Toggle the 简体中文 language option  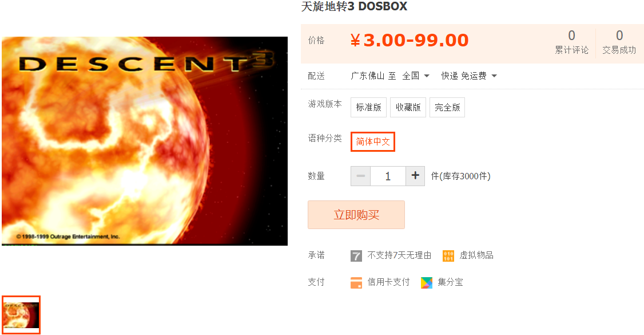[x=372, y=142]
